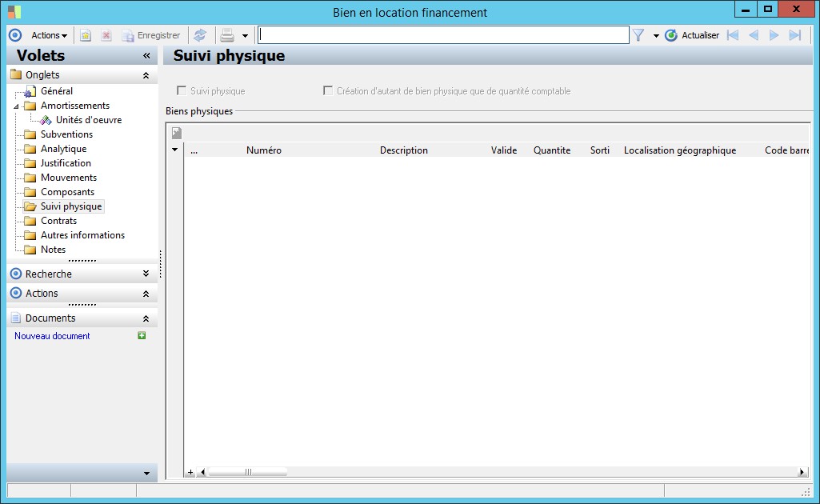Viewport: 820px width, 504px height.
Task: Sort by the Sorti column
Action: pyautogui.click(x=600, y=150)
